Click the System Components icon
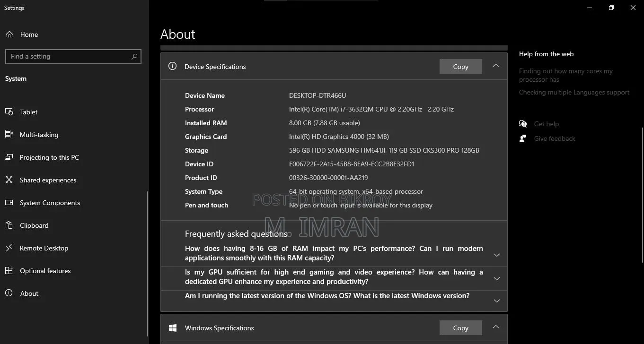The image size is (644, 344). click(9, 203)
